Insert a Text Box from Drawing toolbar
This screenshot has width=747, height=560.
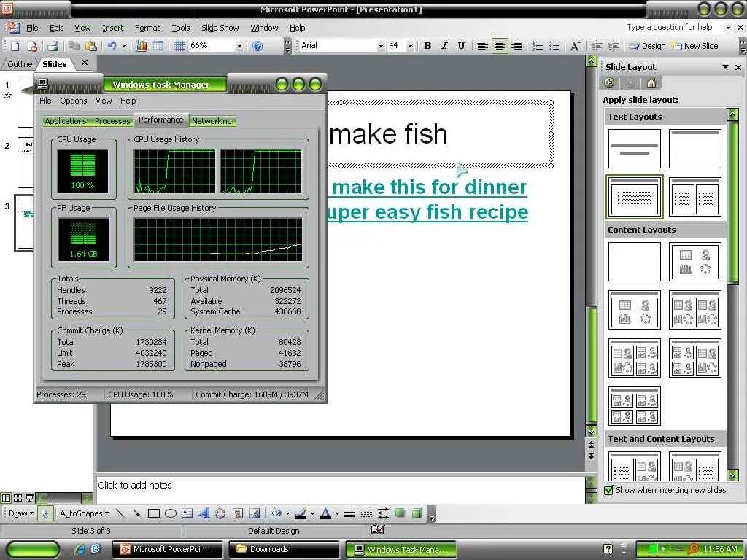point(187,513)
